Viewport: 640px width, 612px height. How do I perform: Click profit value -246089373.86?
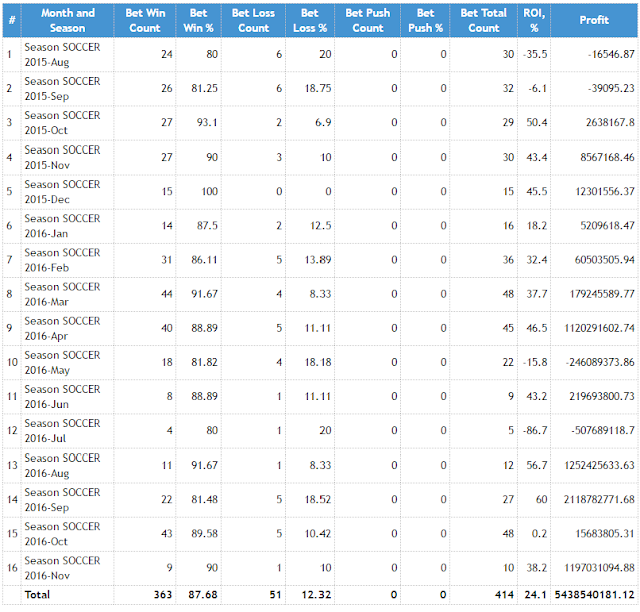600,363
